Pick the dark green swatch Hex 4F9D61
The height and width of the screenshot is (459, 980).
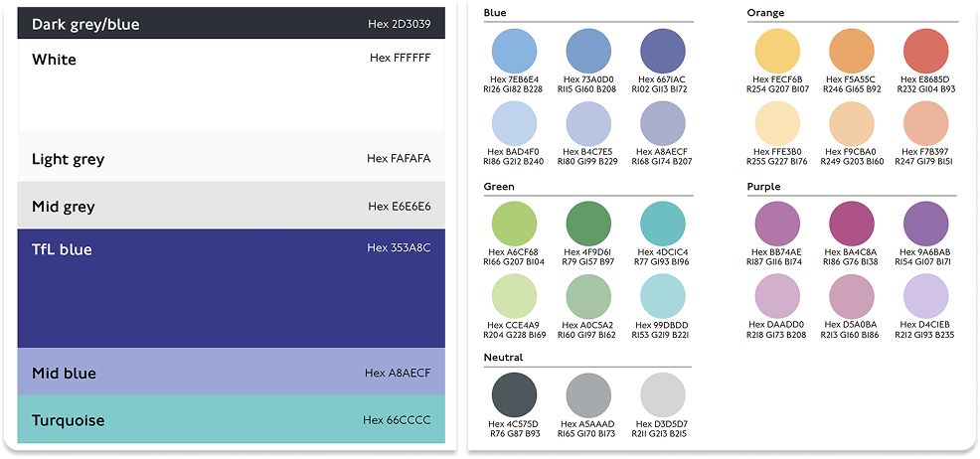click(589, 223)
